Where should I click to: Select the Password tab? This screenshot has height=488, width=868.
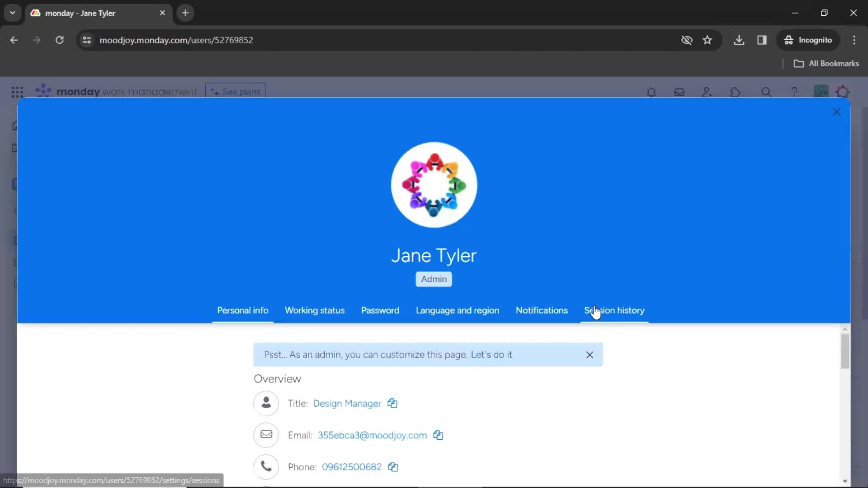(380, 310)
